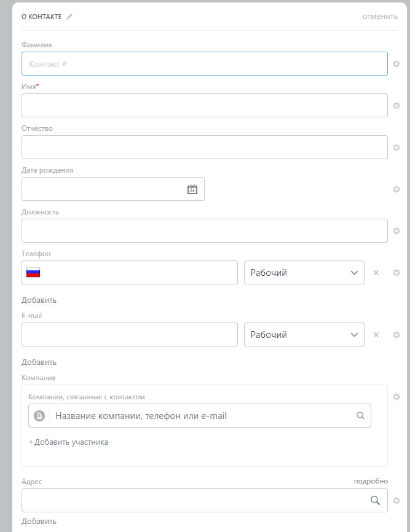Click search magnifier in company field
This screenshot has height=532, width=410.
(361, 416)
